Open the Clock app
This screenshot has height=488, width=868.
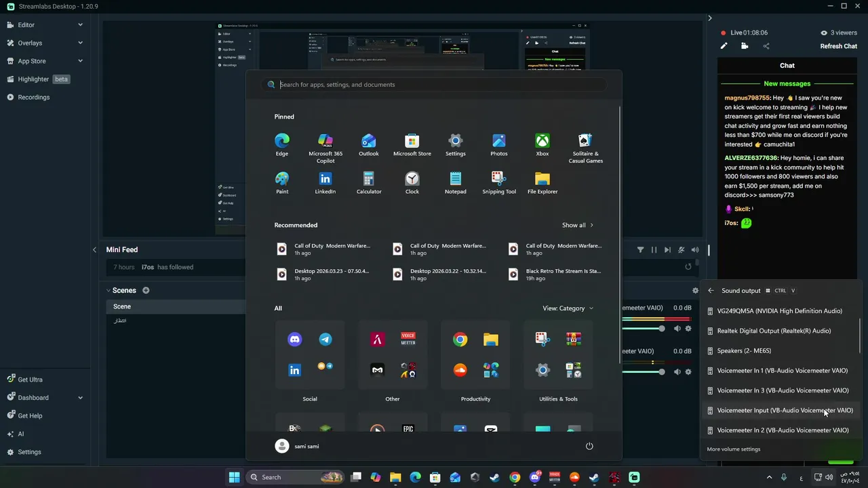(412, 183)
